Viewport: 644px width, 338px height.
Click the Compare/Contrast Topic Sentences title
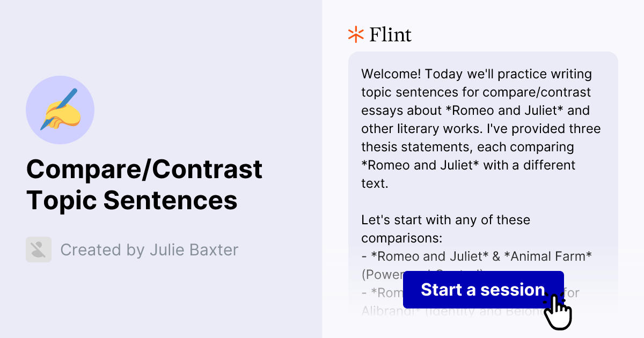pyautogui.click(x=144, y=185)
